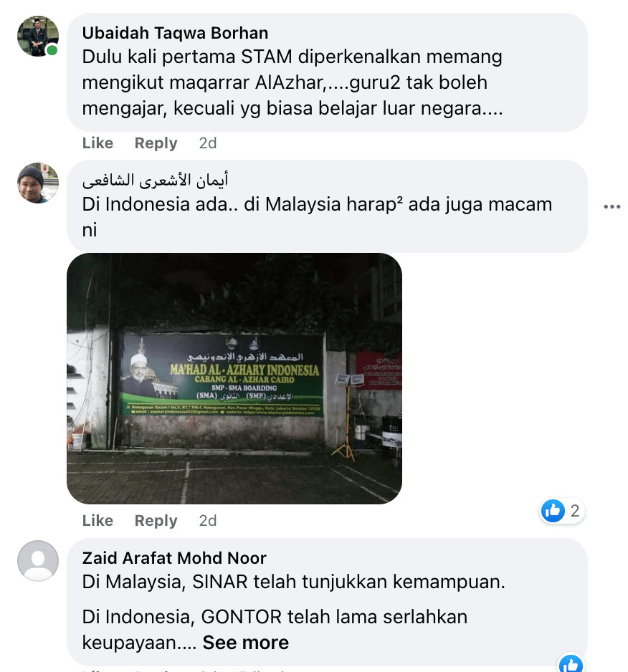The image size is (628, 672).
Task: Click the count number beside thumbs-up reaction
Action: point(575,511)
